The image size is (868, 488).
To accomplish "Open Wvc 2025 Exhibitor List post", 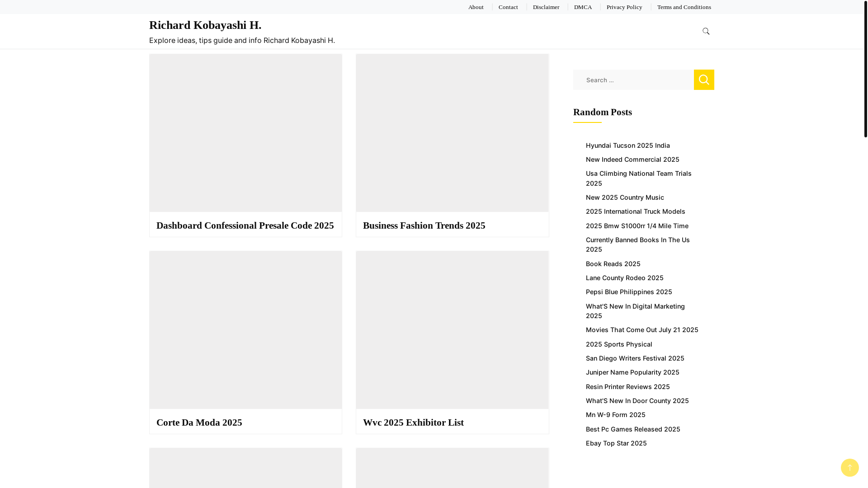I will [x=413, y=422].
